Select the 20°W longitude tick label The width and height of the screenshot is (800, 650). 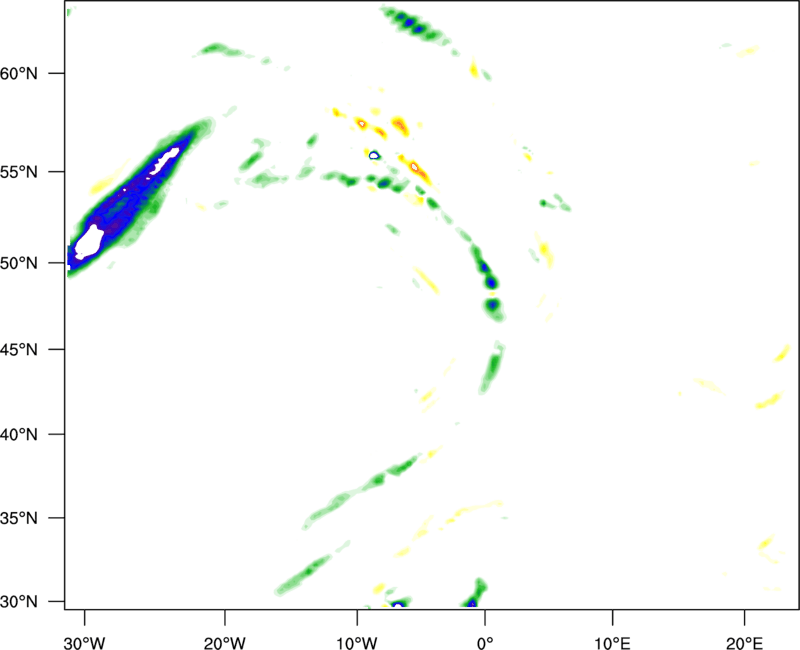pyautogui.click(x=224, y=643)
